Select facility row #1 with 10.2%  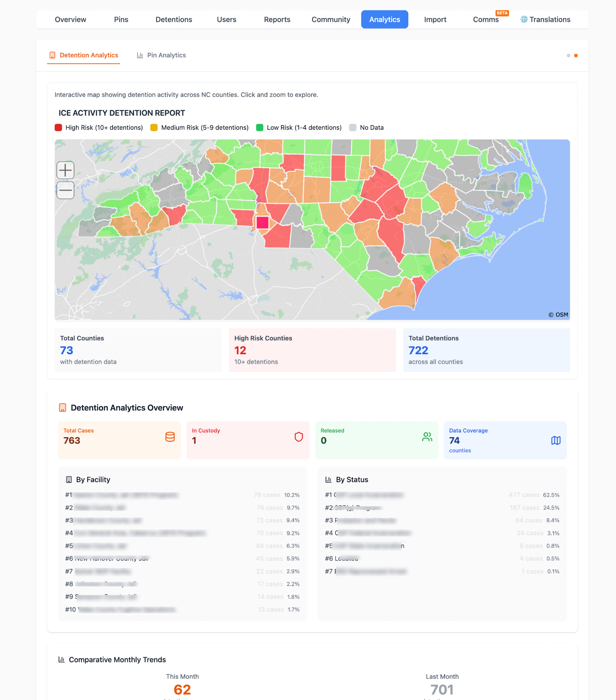pos(182,495)
